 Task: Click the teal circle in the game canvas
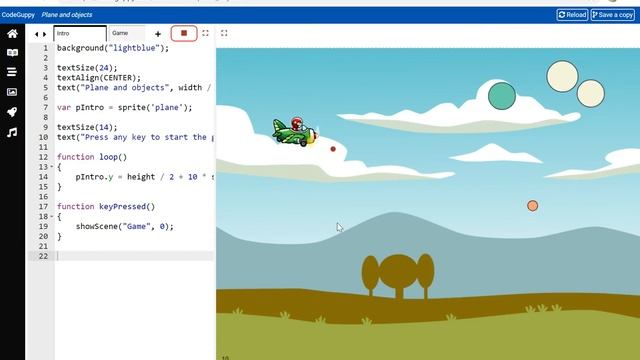click(502, 96)
